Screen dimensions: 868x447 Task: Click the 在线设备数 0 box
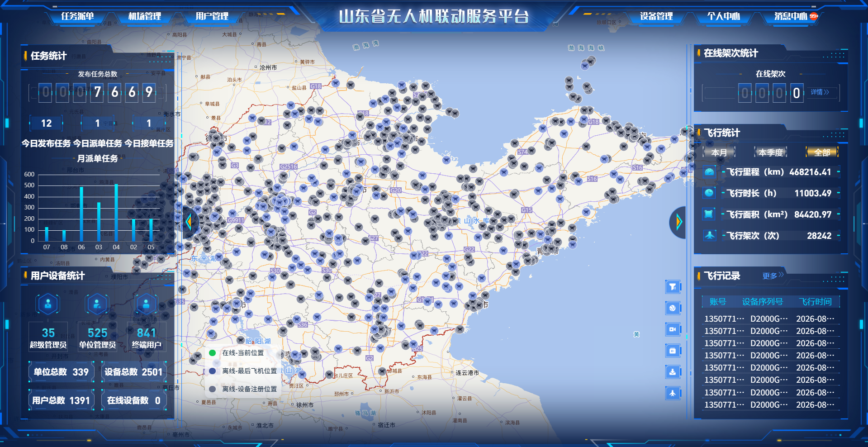click(x=133, y=400)
